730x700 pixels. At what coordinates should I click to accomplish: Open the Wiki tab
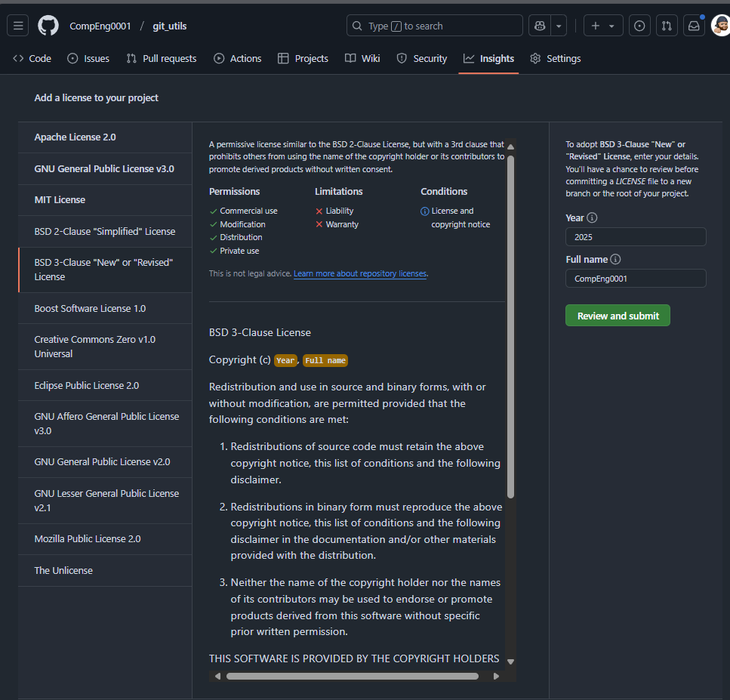click(x=362, y=59)
